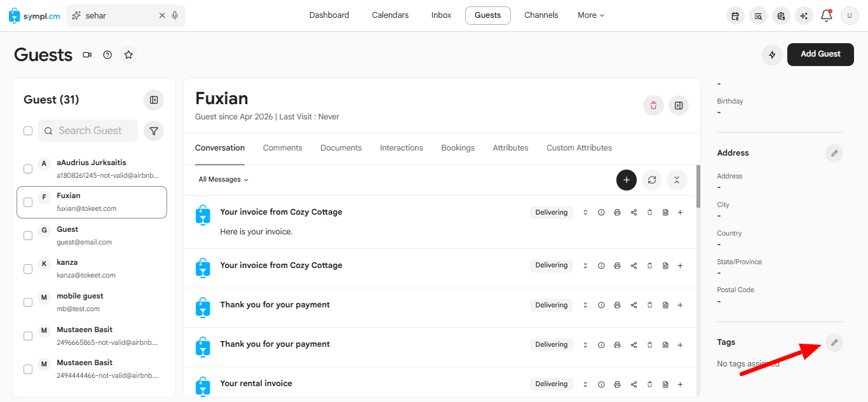
Task: Activate the microphone voice search icon
Action: 175,15
